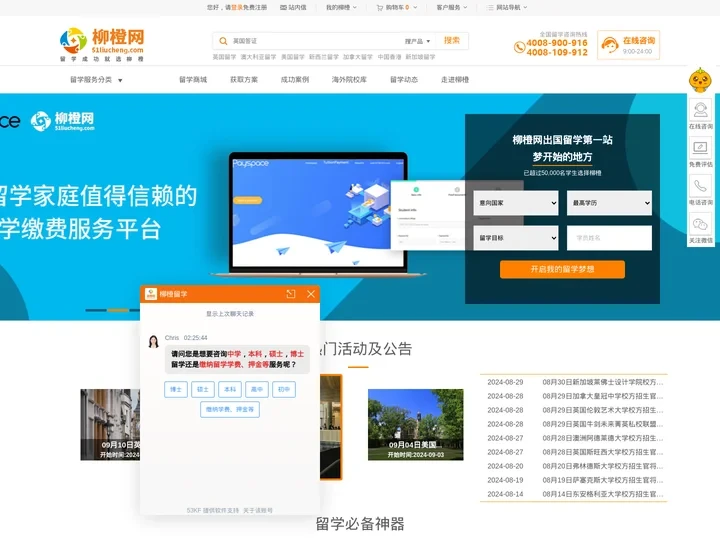
Task: Open the 留学动态 nav item
Action: [x=404, y=79]
